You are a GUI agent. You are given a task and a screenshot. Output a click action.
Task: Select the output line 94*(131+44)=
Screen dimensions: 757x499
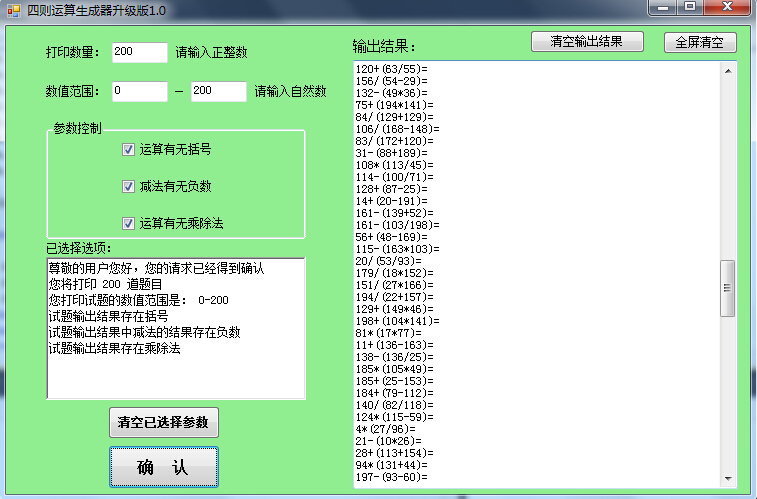click(x=392, y=466)
